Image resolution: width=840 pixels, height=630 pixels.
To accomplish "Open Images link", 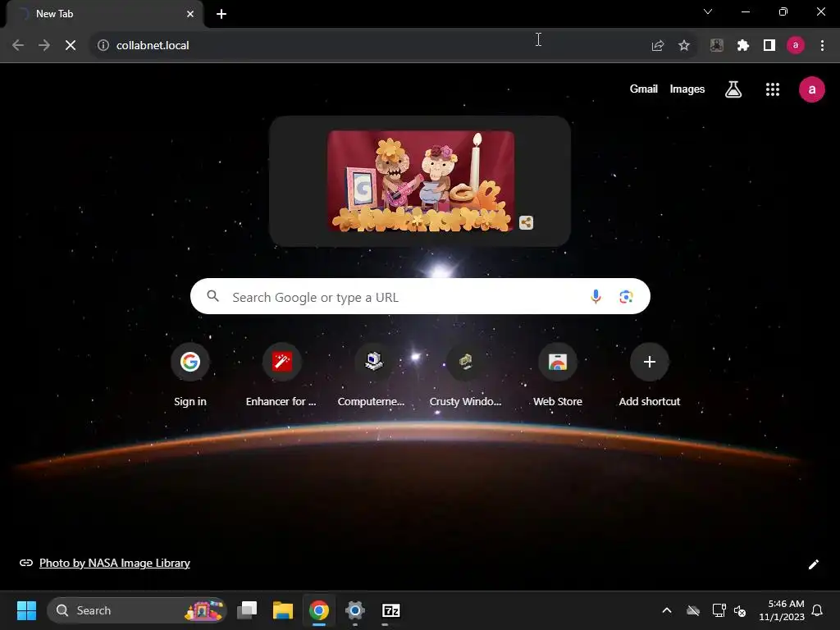I will click(x=687, y=89).
